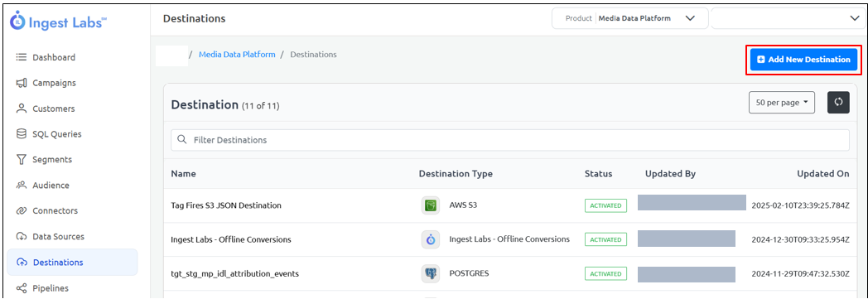The image size is (868, 299).
Task: Open Tag Fires S3 JSON Destination row
Action: click(510, 205)
